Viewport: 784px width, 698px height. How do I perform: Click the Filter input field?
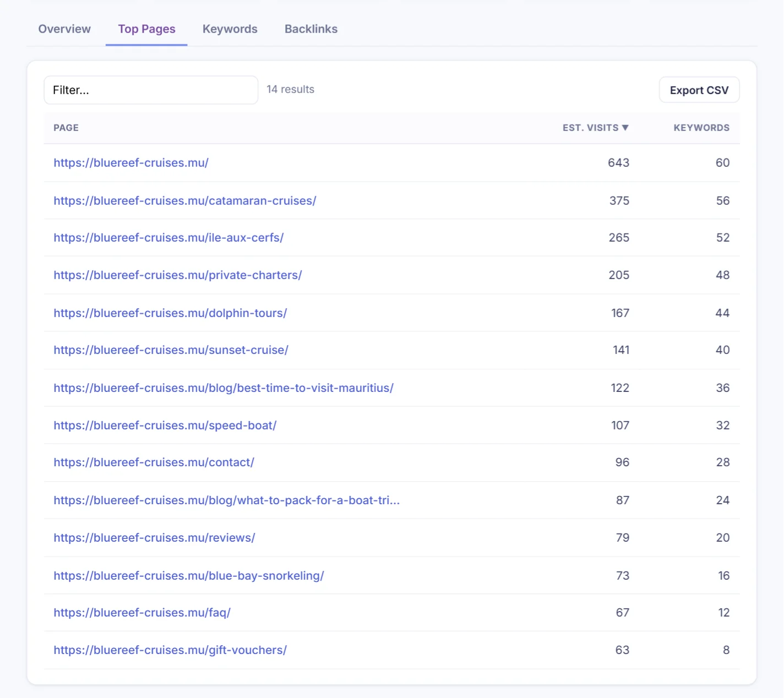pos(151,90)
